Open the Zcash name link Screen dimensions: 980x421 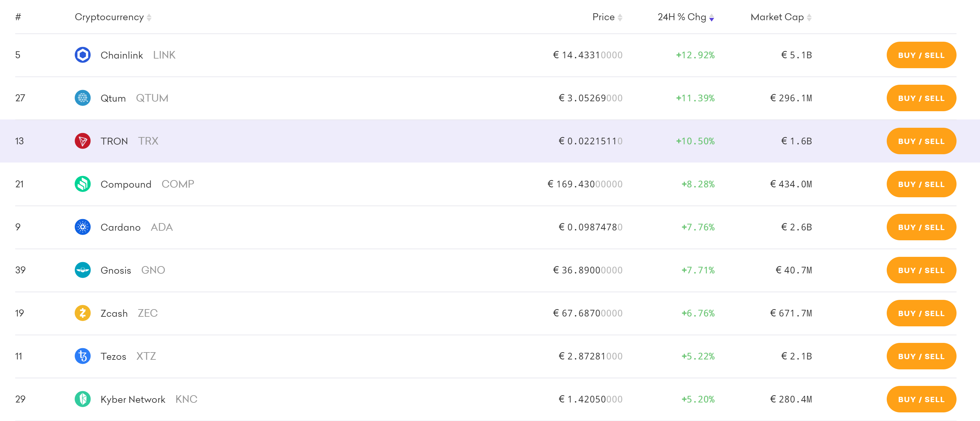[114, 313]
